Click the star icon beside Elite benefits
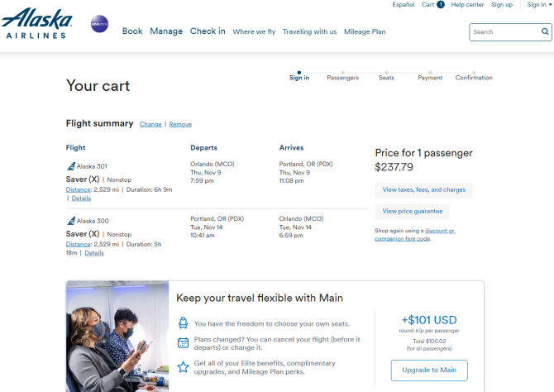The height and width of the screenshot is (392, 554). (x=183, y=367)
